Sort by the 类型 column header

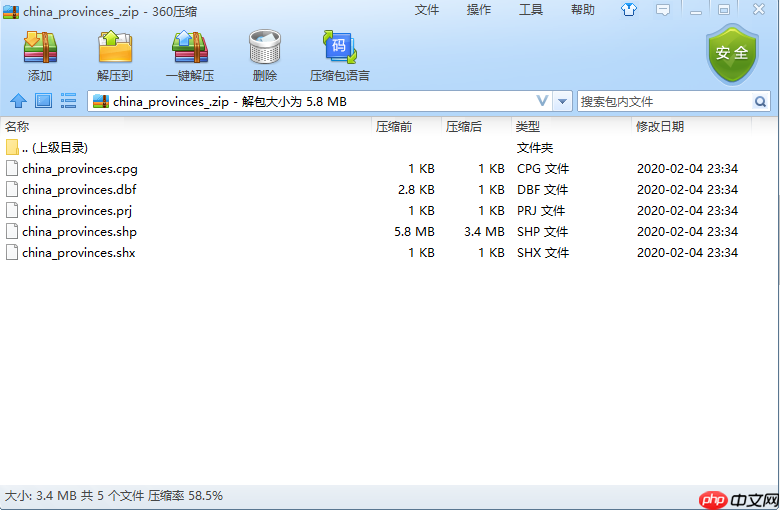571,126
